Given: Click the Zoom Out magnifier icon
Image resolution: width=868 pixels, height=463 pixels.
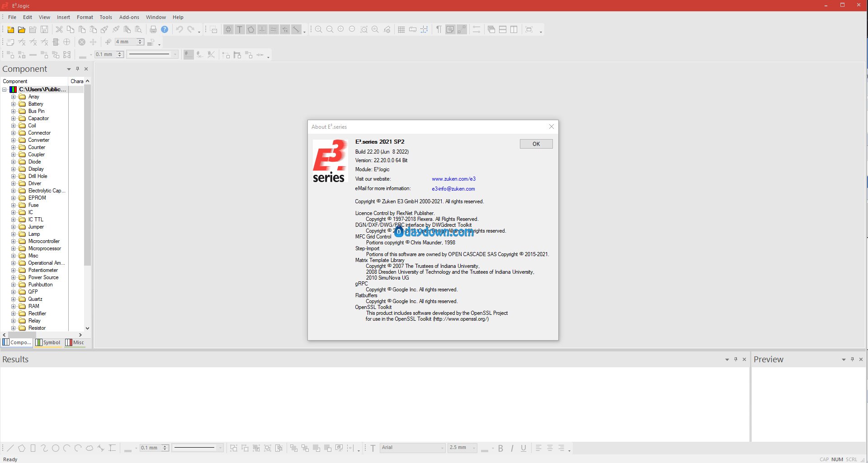Looking at the screenshot, I should (x=330, y=30).
